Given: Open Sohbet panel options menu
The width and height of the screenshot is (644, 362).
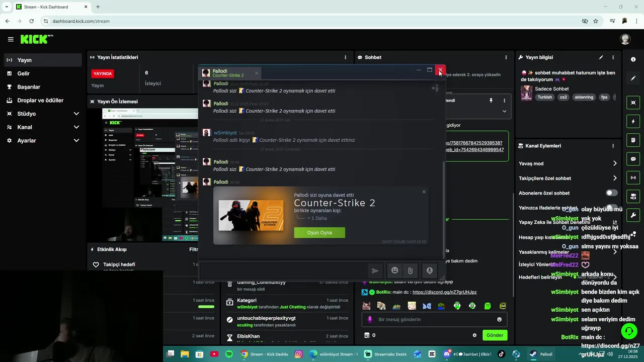Looking at the screenshot, I should 506,57.
